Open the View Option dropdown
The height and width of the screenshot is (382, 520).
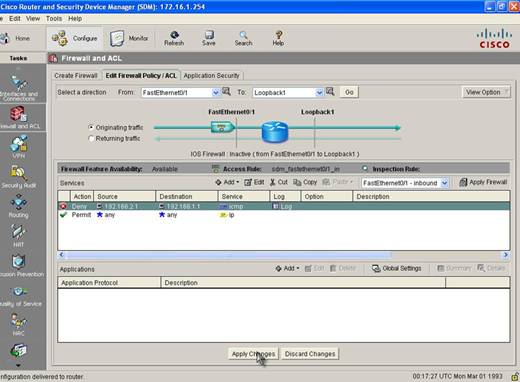(x=486, y=92)
